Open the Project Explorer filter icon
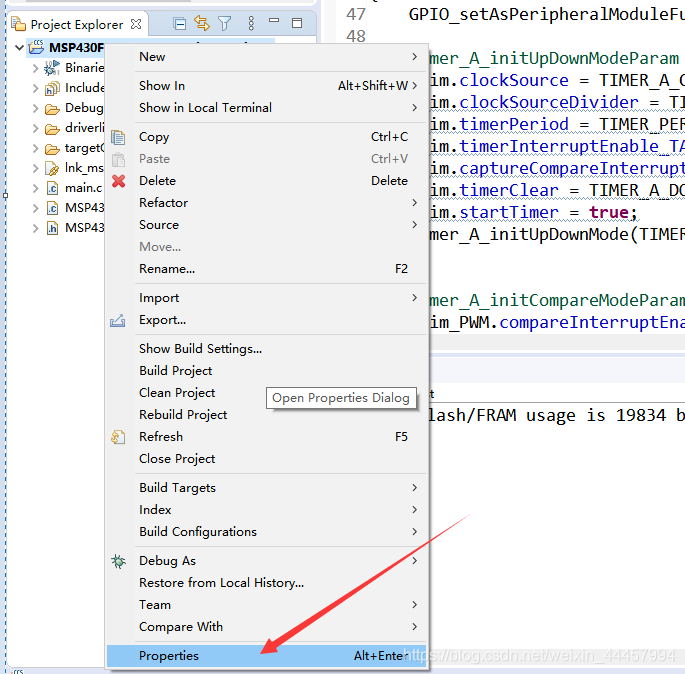Viewport: 685px width, 674px height. point(225,24)
